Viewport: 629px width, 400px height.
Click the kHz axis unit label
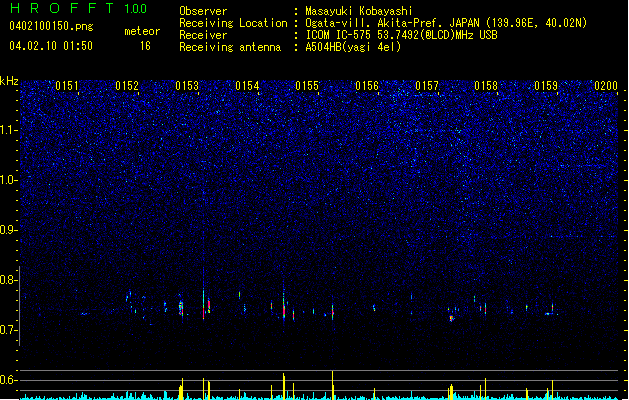[9, 81]
